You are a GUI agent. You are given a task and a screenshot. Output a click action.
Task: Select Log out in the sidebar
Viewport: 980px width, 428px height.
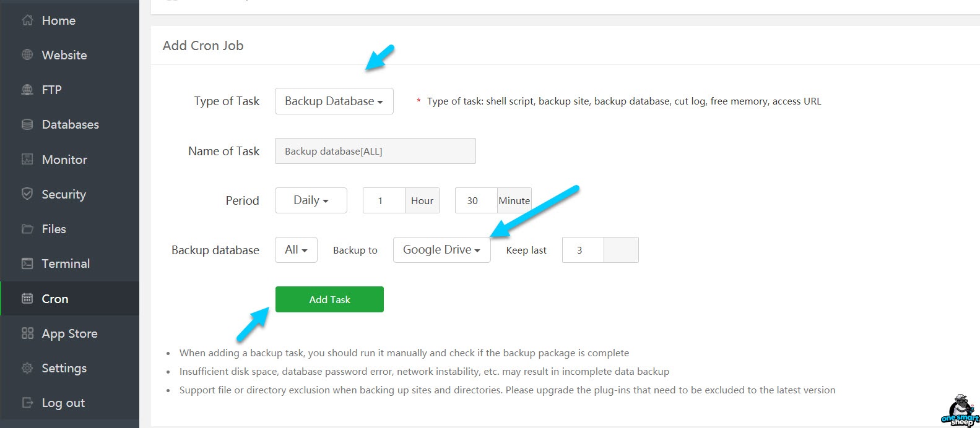pos(63,403)
